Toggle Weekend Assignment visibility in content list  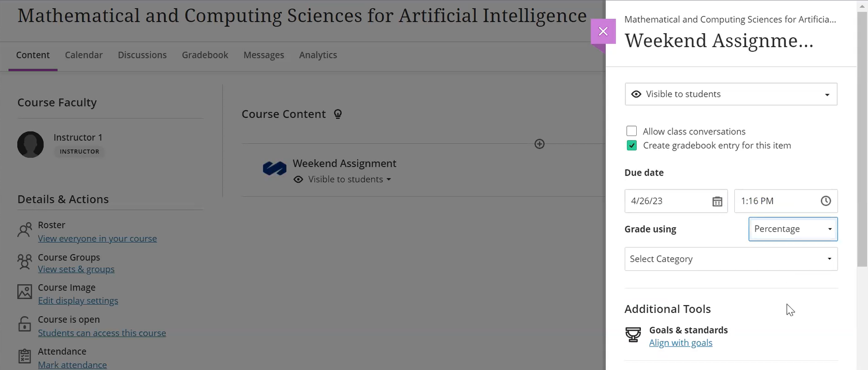point(342,180)
